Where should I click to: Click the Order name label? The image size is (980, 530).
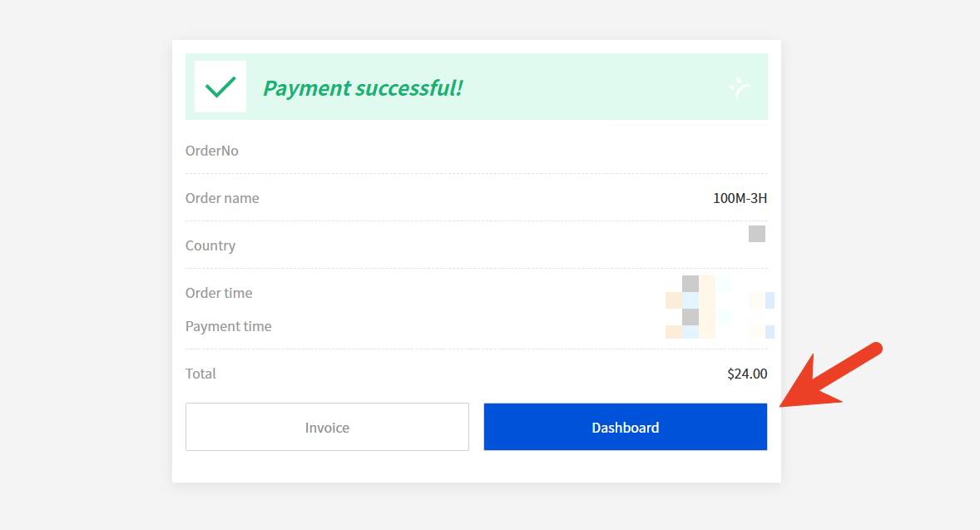tap(222, 198)
